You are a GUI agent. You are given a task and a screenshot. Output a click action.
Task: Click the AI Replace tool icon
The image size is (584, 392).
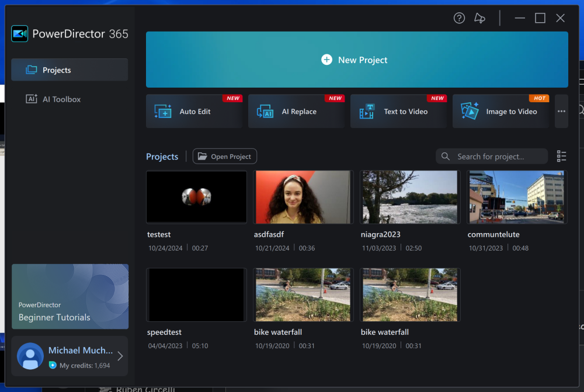coord(265,112)
